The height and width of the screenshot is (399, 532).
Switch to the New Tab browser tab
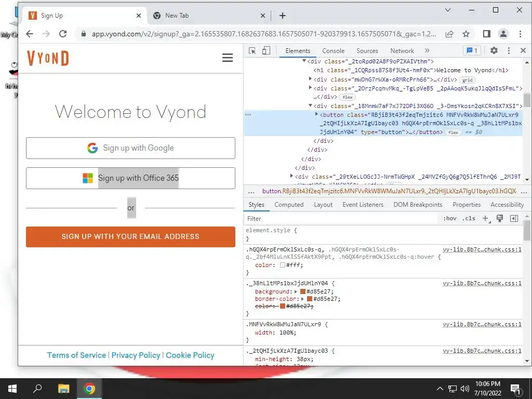point(209,16)
